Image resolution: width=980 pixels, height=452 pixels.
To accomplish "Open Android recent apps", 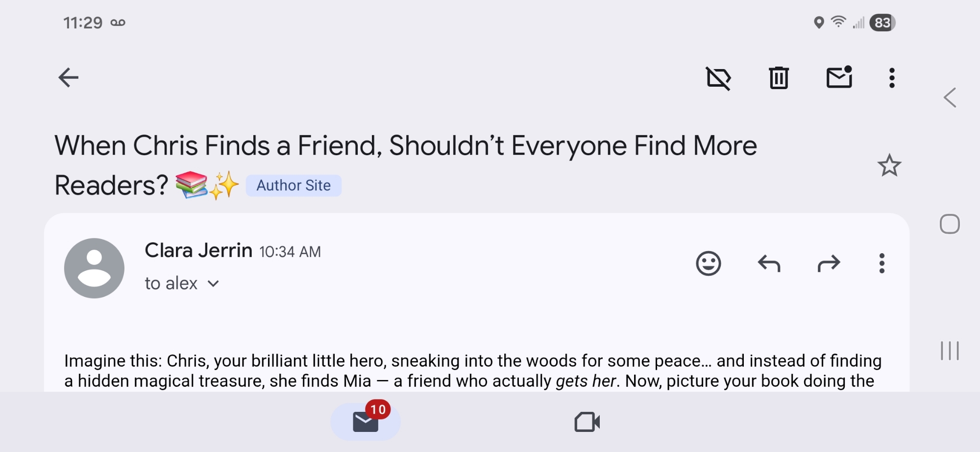I will pyautogui.click(x=949, y=351).
